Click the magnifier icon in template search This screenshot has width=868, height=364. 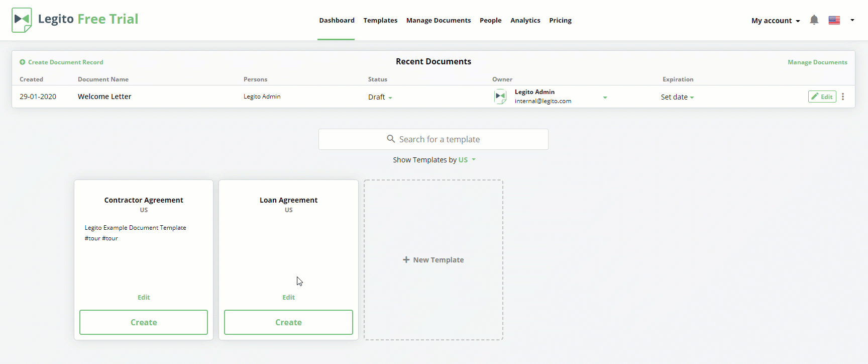(391, 139)
